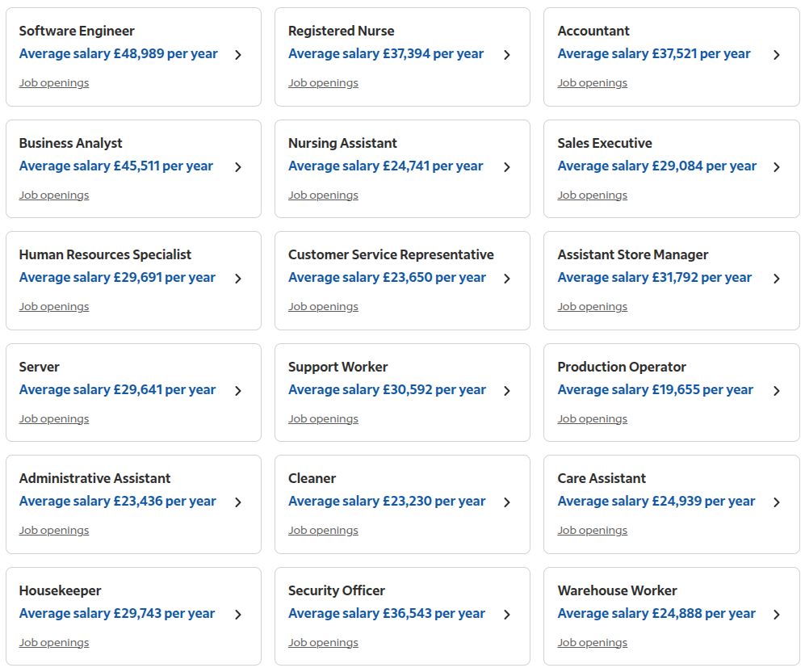The height and width of the screenshot is (672, 805).
Task: Click the chevron on Security Officer card
Action: tap(507, 615)
